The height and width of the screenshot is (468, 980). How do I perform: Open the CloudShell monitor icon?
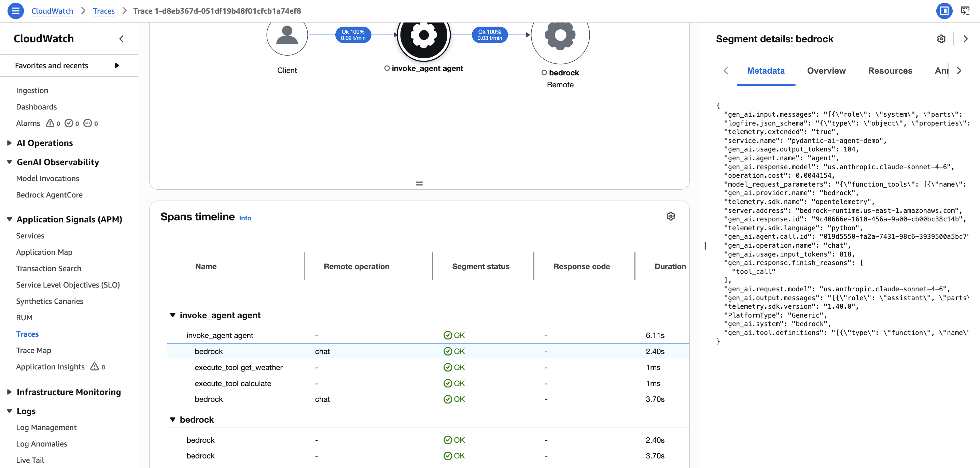[x=965, y=11]
